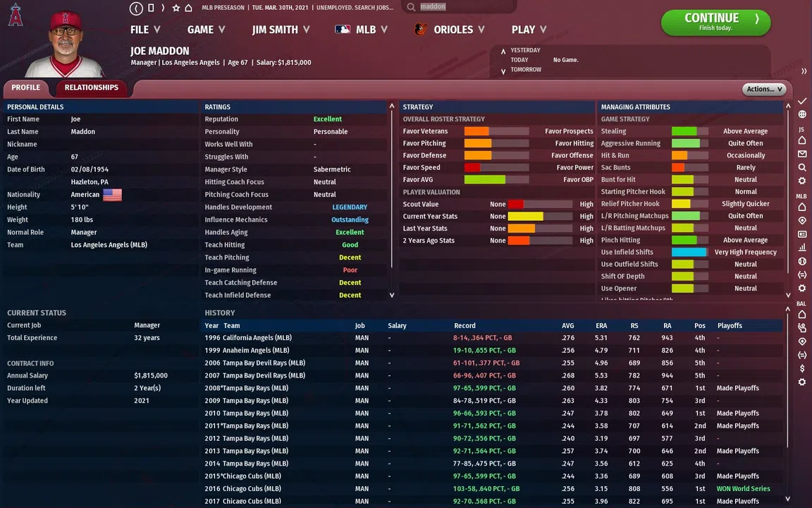
Task: Click the CONTINUE Finish today button
Action: [x=715, y=23]
